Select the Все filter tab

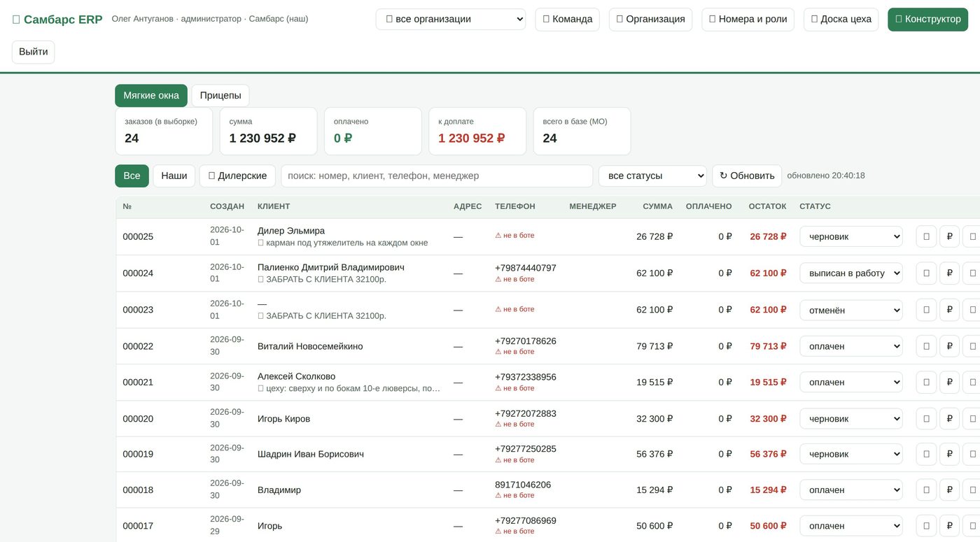pyautogui.click(x=132, y=176)
